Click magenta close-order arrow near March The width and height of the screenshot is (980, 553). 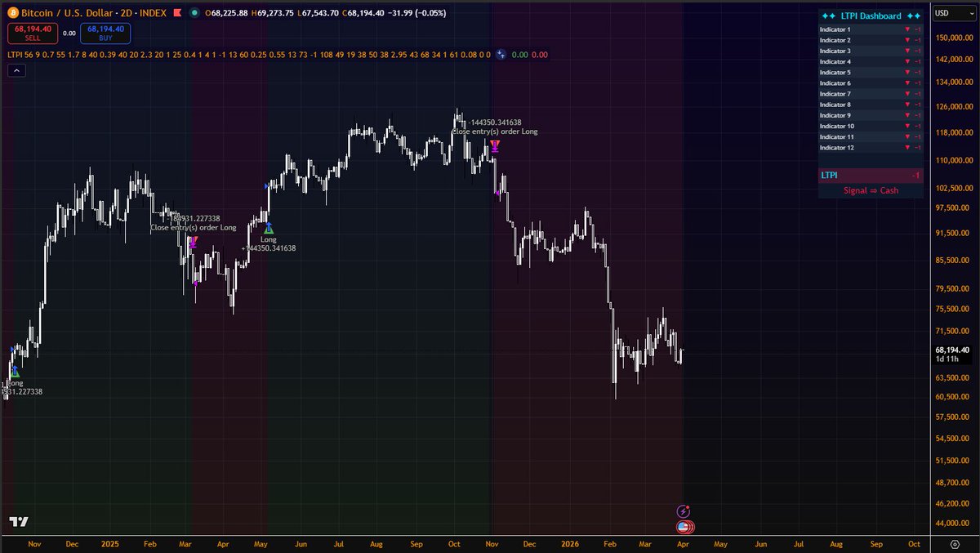tap(193, 242)
